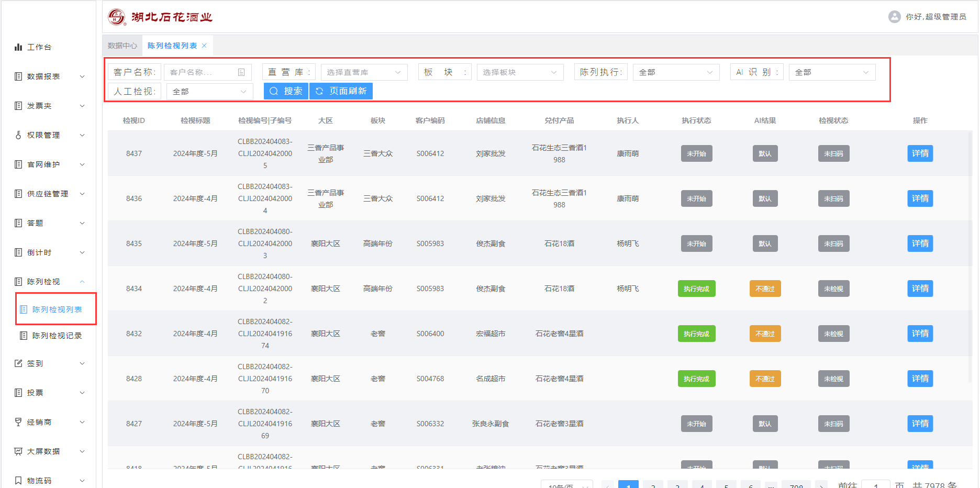This screenshot has height=488, width=980.
Task: Click the user avatar icon at top right
Action: [x=894, y=17]
